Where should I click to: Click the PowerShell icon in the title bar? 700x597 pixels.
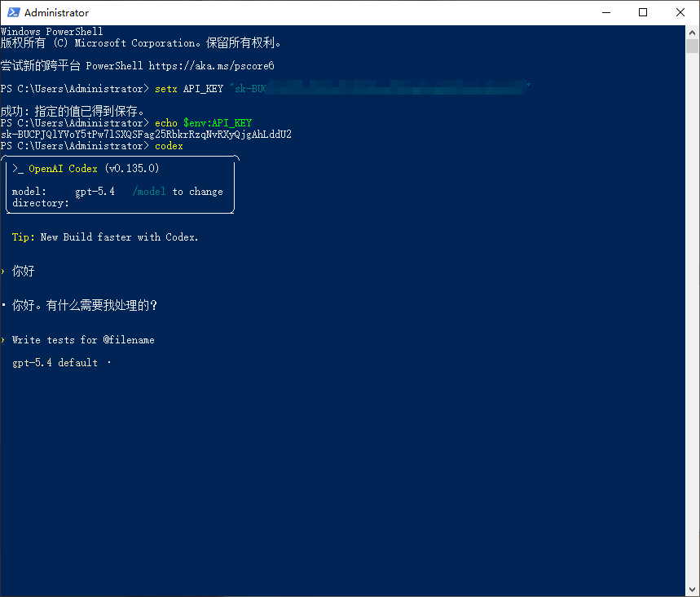[x=13, y=12]
